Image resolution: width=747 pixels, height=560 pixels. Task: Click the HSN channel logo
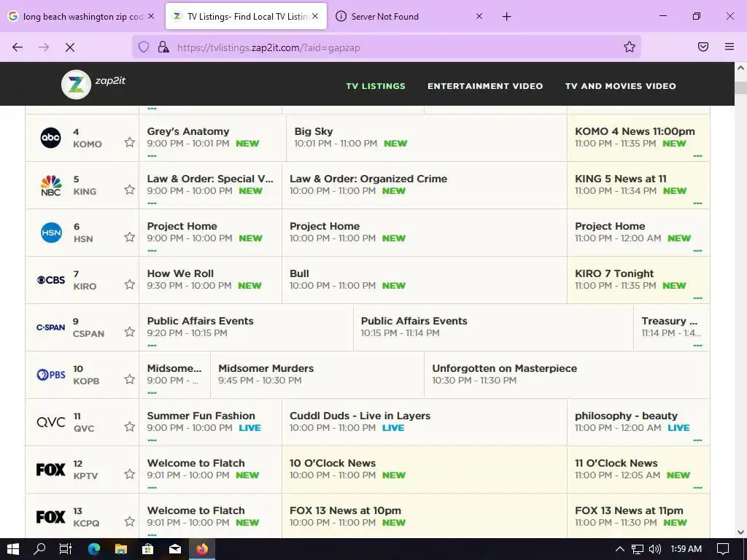(x=51, y=233)
